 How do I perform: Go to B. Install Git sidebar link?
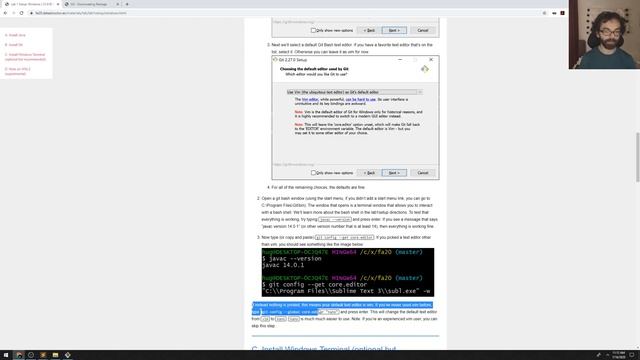14,44
